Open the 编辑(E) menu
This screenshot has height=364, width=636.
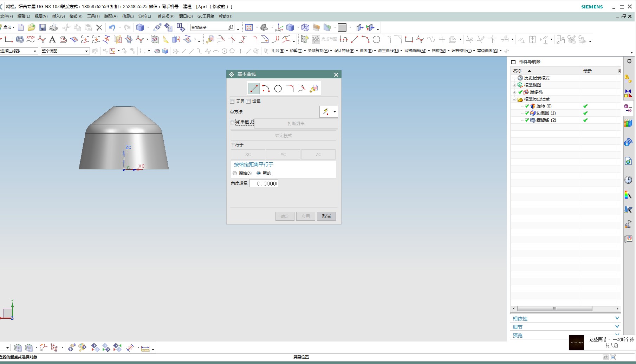(x=24, y=16)
